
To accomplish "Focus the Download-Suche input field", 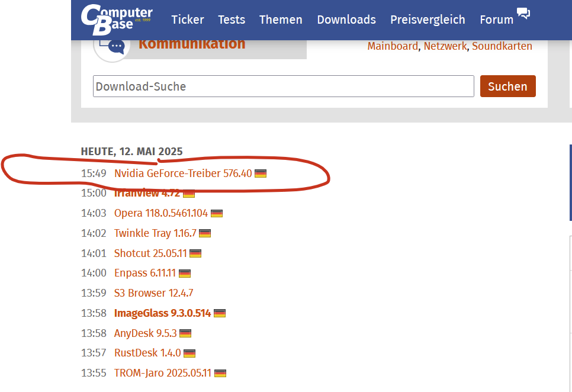I will (x=284, y=86).
